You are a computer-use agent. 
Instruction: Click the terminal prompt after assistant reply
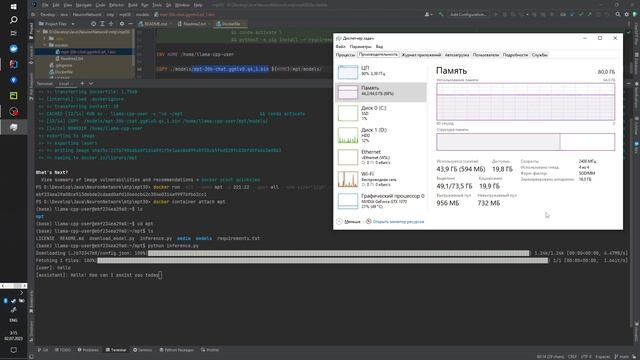click(160, 275)
